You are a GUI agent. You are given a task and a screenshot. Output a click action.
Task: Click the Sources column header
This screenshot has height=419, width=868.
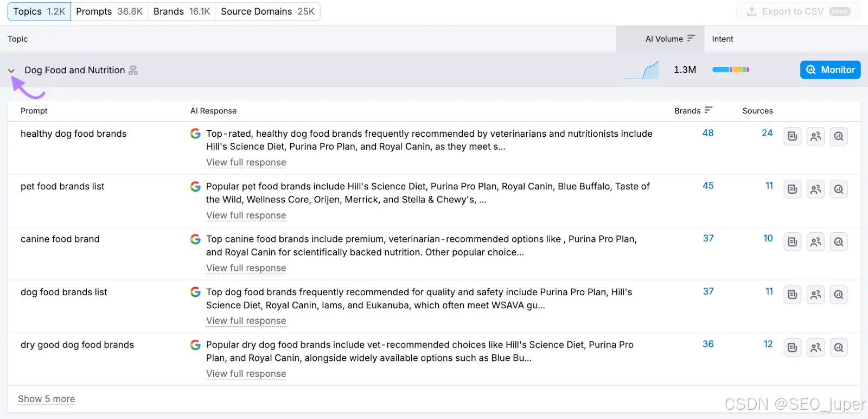758,111
